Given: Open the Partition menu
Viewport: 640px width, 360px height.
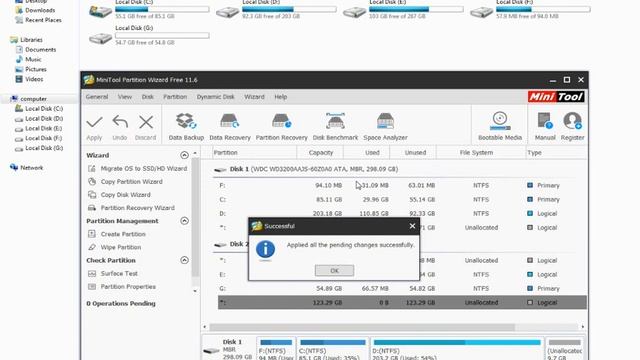Looking at the screenshot, I should 175,97.
